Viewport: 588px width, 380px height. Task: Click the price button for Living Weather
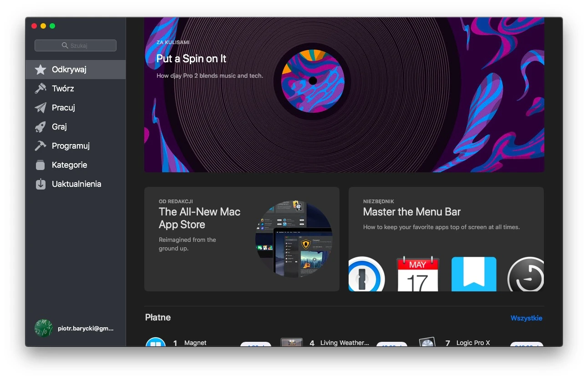coord(392,344)
